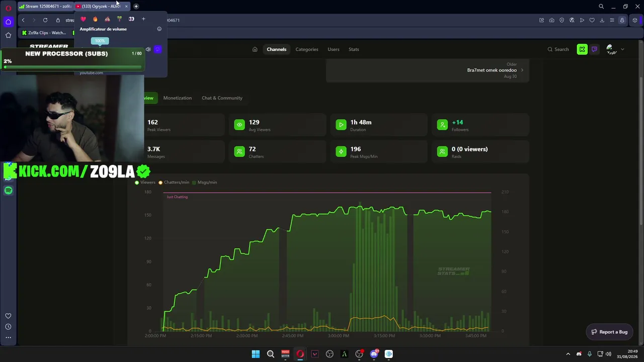644x362 pixels.
Task: Open the camera snapshot tool
Action: (x=552, y=20)
